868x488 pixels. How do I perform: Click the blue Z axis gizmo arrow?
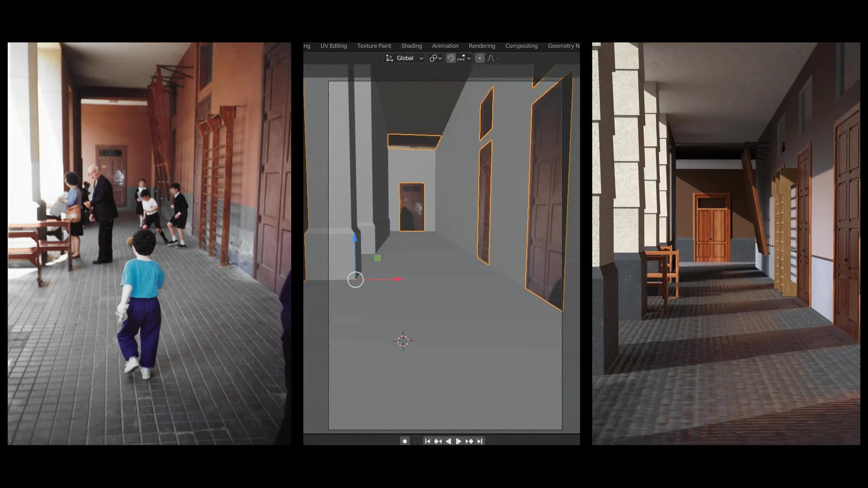(355, 237)
